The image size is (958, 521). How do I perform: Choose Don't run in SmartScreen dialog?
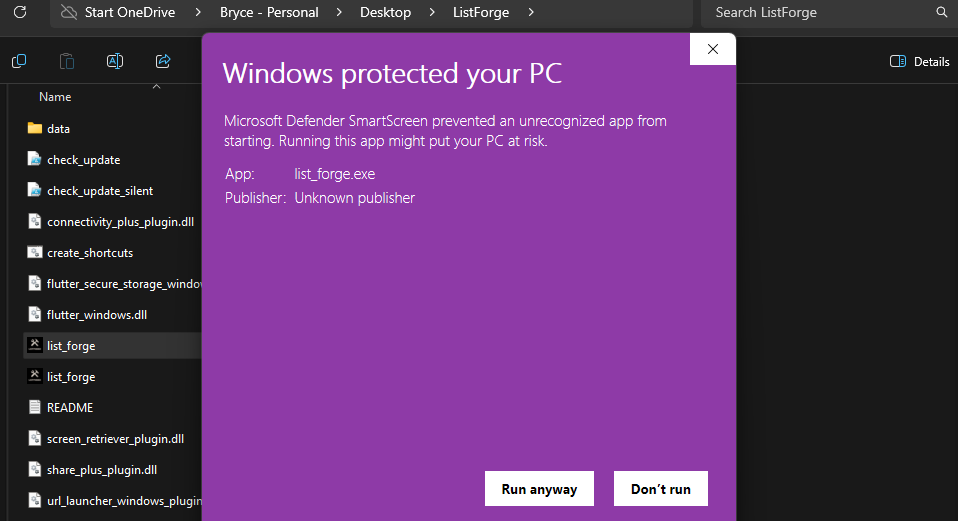[660, 489]
